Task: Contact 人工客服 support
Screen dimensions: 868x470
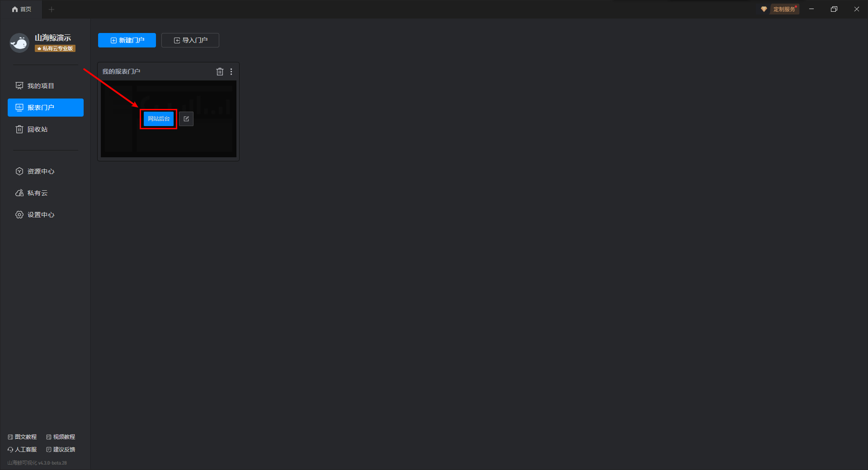Action: pos(22,450)
